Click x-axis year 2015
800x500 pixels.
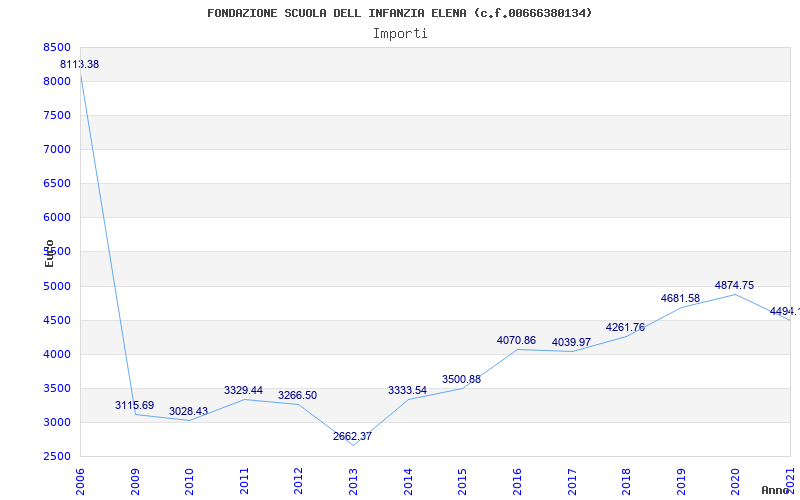pyautogui.click(x=462, y=482)
